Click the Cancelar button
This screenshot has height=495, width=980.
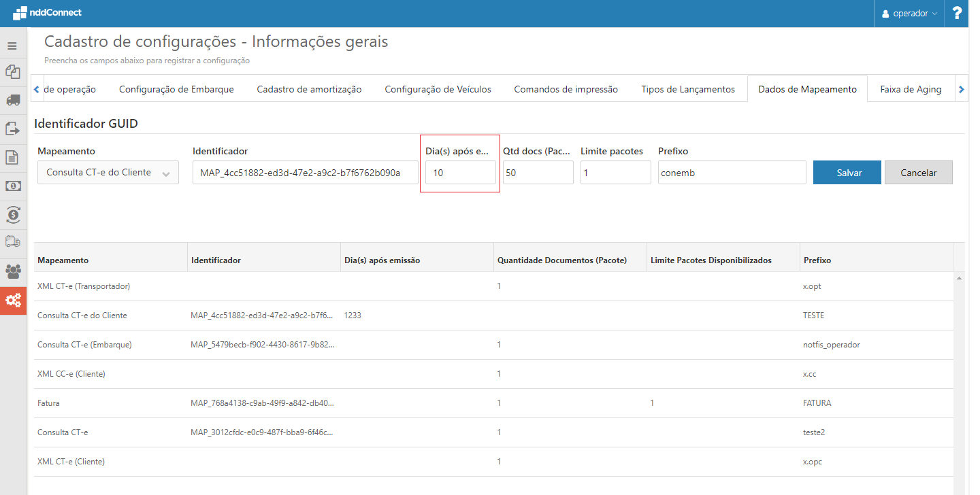918,173
